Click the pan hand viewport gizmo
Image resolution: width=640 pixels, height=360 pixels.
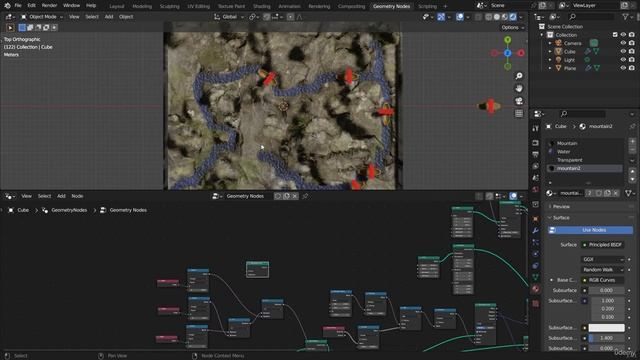tap(519, 89)
